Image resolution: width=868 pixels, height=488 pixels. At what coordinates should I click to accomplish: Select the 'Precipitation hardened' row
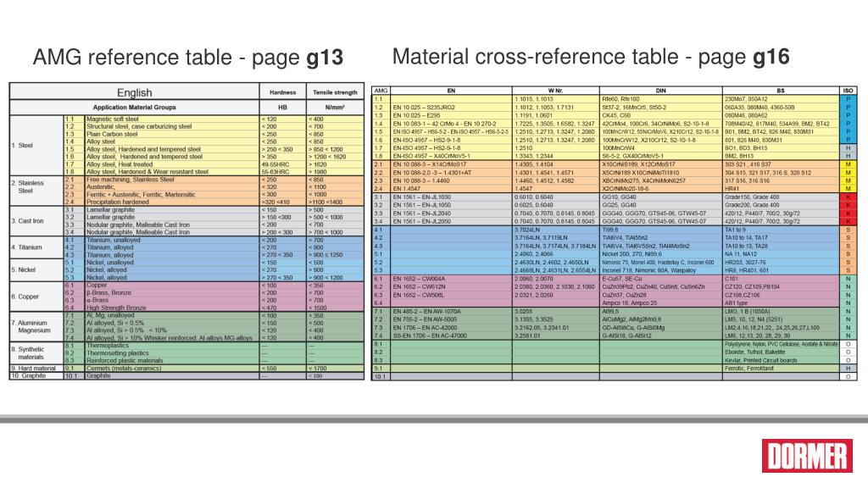pyautogui.click(x=214, y=202)
